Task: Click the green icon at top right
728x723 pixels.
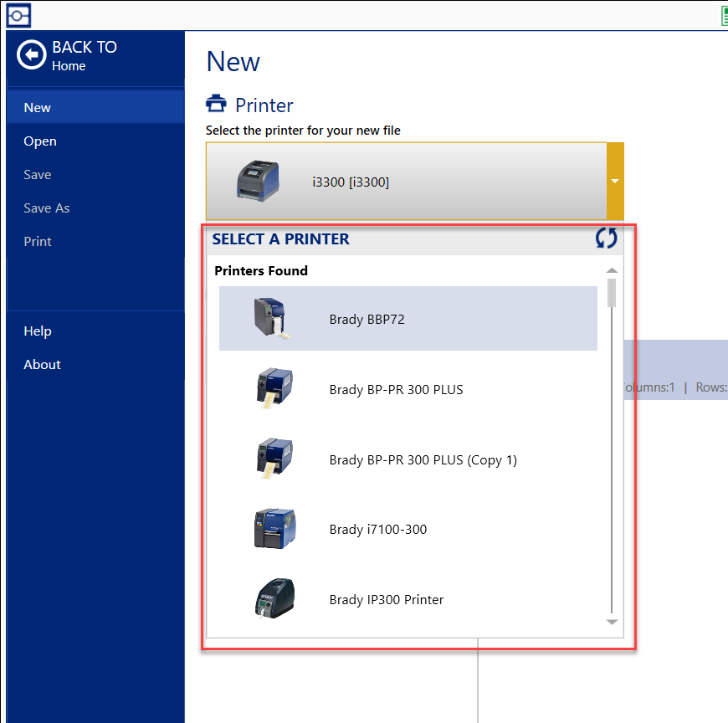Action: [x=722, y=15]
